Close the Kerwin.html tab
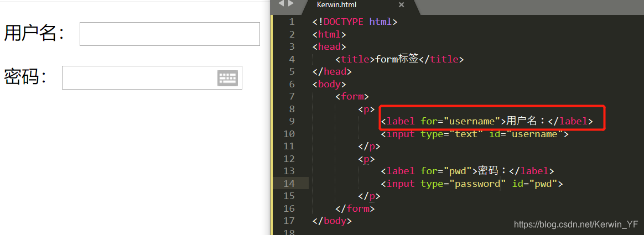Screen dimensions: 644x235 coord(401,5)
